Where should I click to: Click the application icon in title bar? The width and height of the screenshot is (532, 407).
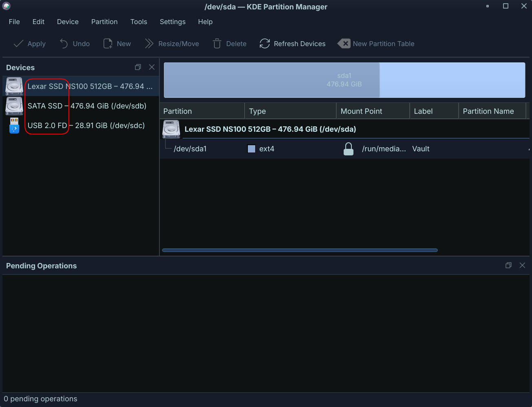point(6,6)
